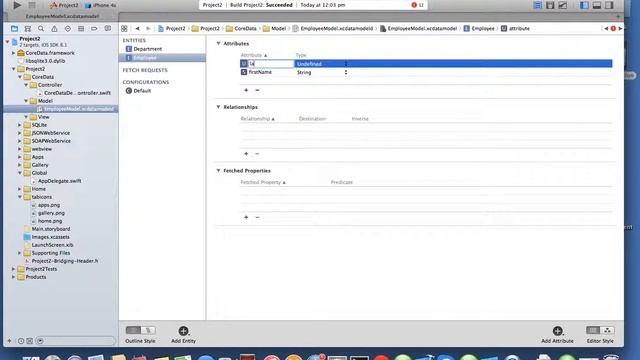
Task: Switch Outline Style to hierarchical mode
Action: [x=148, y=330]
